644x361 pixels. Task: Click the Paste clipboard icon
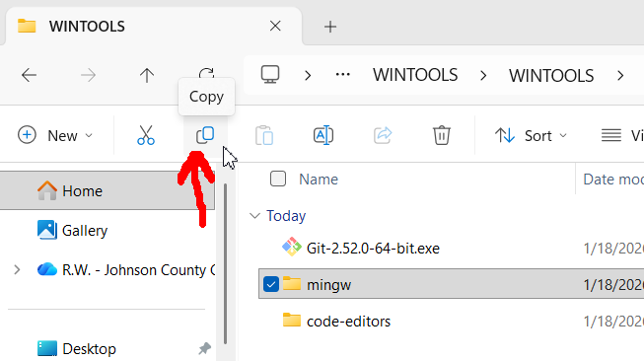[x=264, y=135]
